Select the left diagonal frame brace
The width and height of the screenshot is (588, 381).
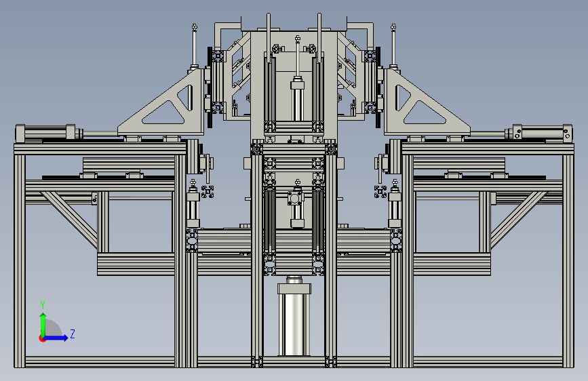point(69,220)
